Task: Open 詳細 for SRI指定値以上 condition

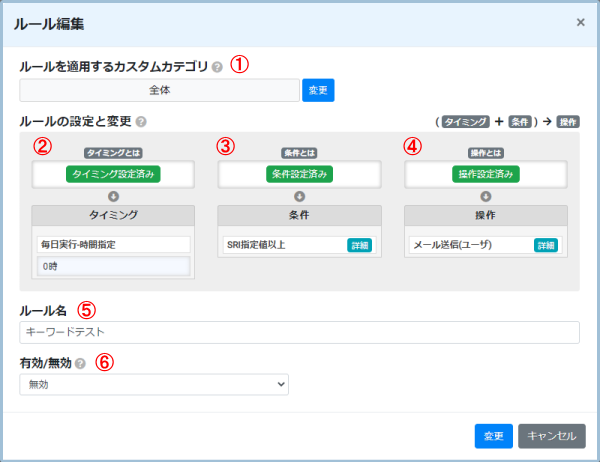Action: [360, 245]
